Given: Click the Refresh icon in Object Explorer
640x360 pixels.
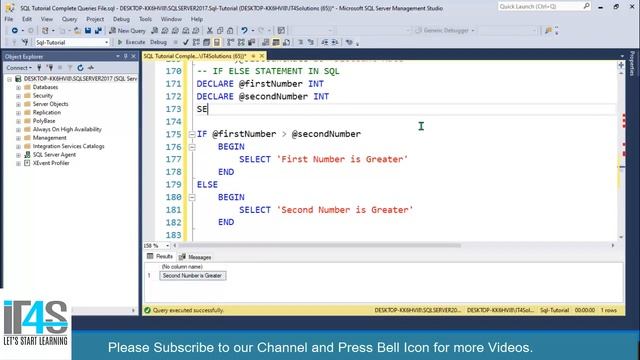Looking at the screenshot, I should click(x=80, y=68).
